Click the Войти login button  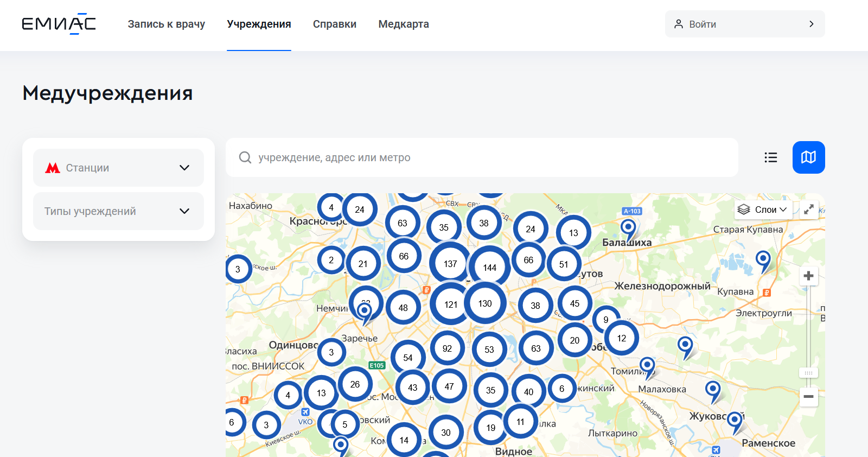[745, 24]
